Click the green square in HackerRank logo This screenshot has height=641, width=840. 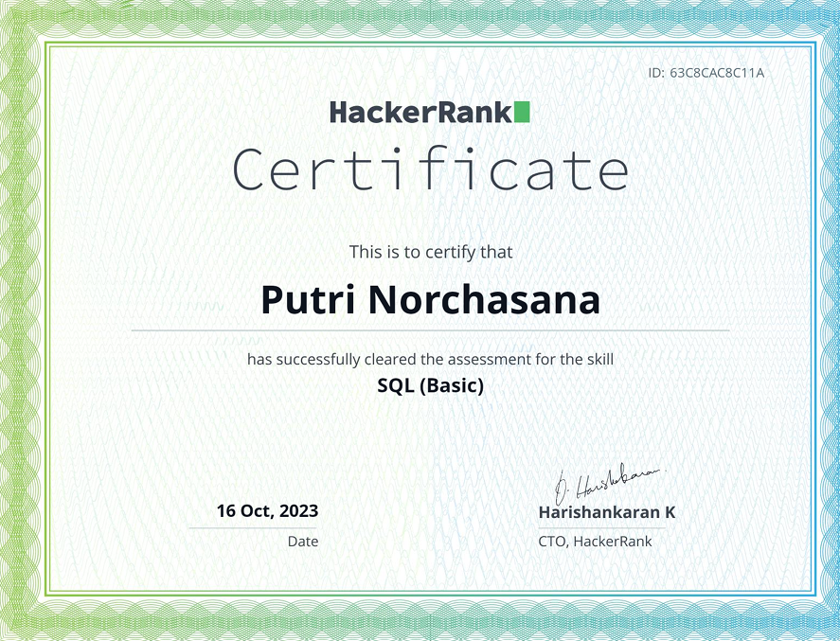522,112
